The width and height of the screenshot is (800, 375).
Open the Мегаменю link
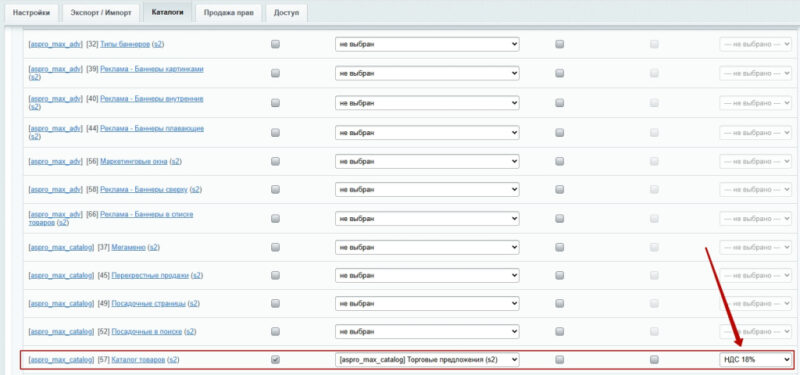click(x=129, y=247)
